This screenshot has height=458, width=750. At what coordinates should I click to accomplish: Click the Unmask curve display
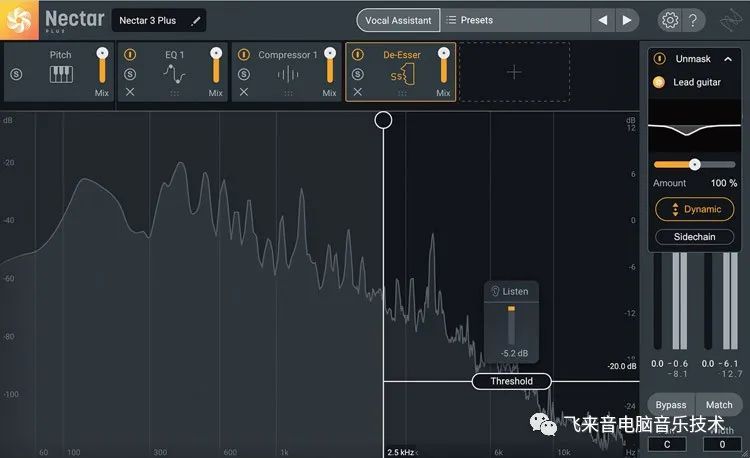(695, 126)
